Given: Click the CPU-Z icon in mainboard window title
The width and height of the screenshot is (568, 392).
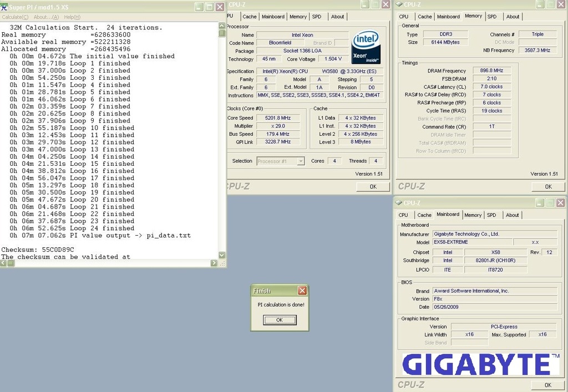Looking at the screenshot, I should pos(398,203).
